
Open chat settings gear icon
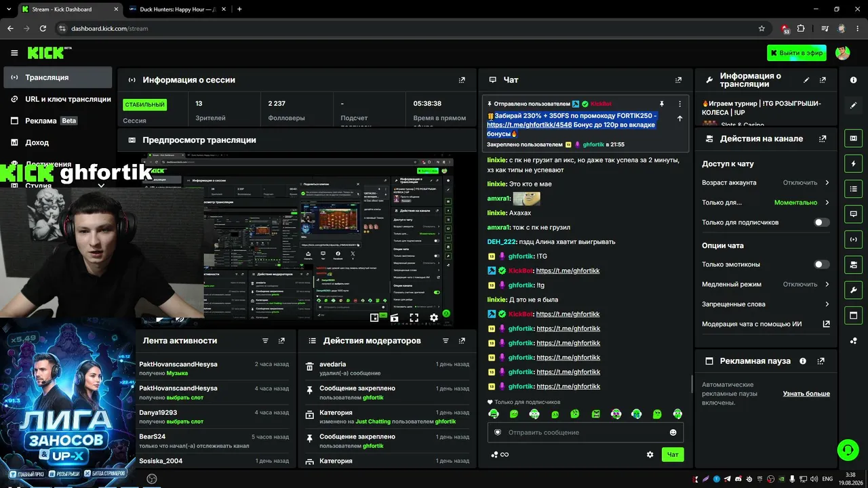point(650,455)
